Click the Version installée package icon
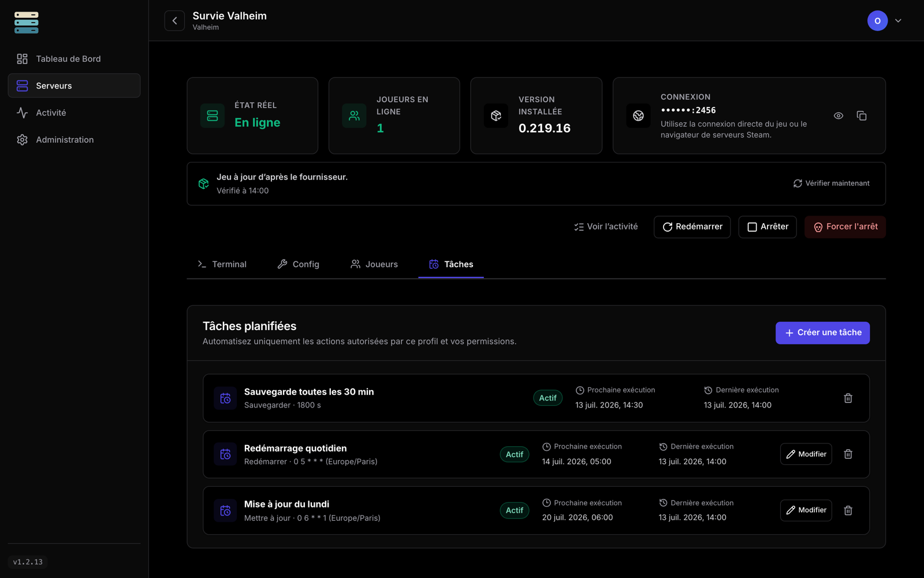924x578 pixels. (x=496, y=116)
